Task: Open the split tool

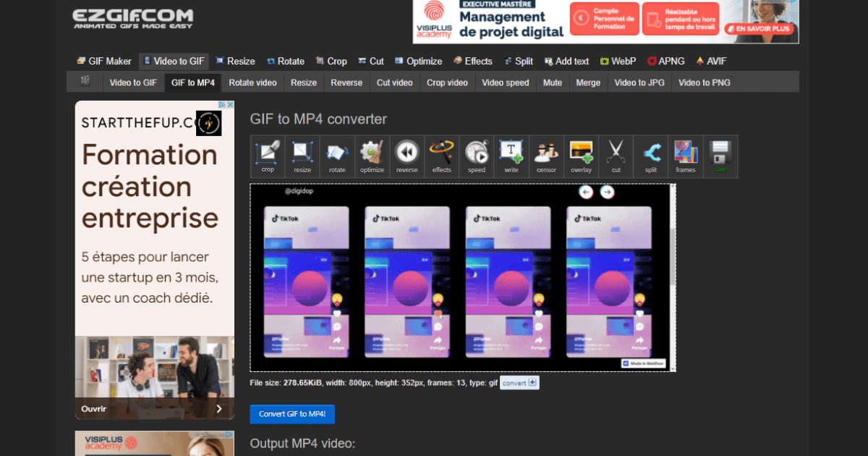Action: 650,156
